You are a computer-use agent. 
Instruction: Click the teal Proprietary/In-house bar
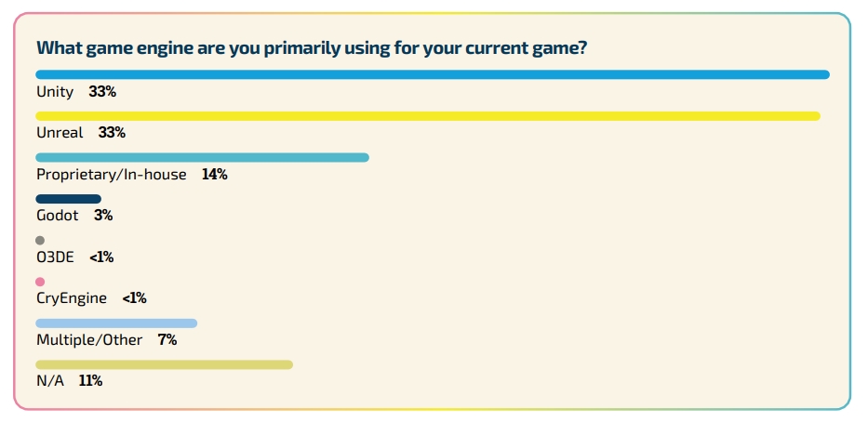[202, 157]
